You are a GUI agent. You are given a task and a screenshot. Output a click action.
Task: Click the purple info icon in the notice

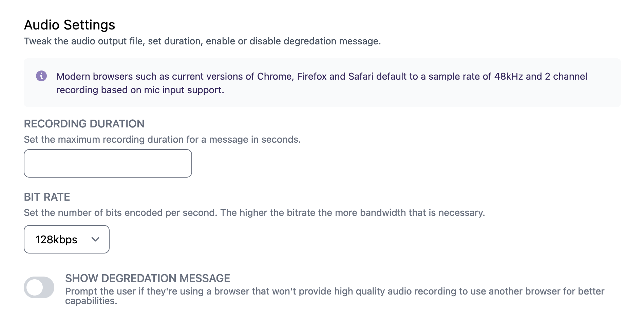41,76
